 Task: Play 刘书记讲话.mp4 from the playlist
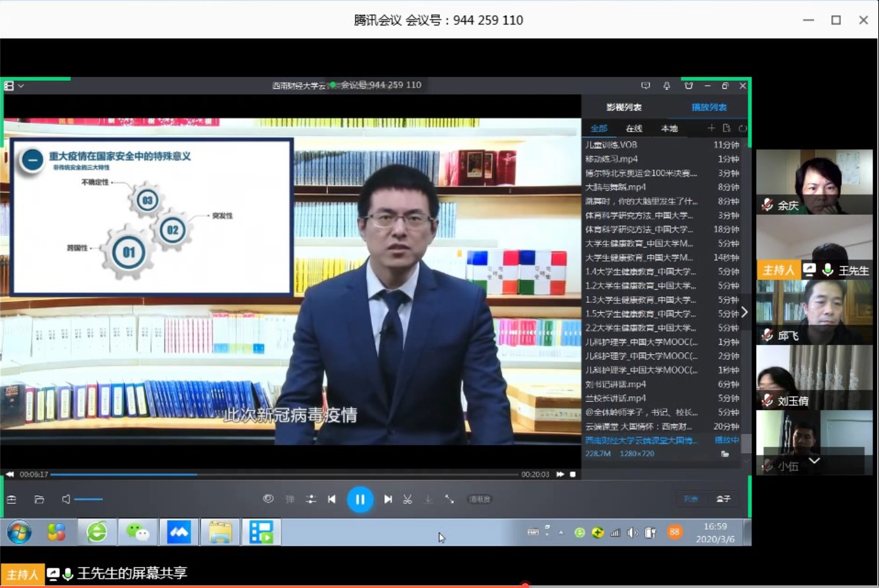(616, 384)
